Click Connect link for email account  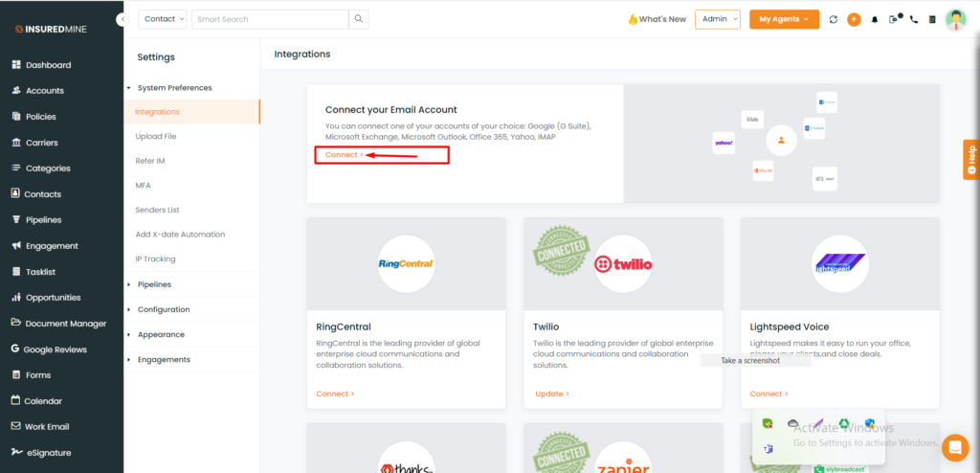(344, 154)
